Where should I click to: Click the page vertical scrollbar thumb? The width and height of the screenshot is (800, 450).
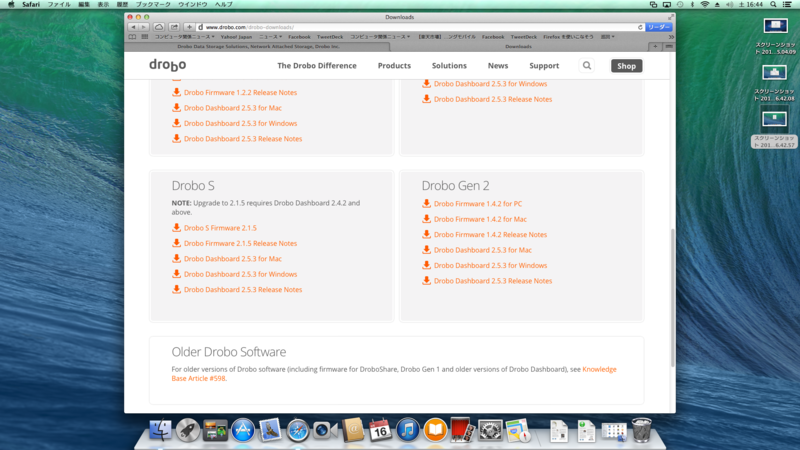(672, 297)
